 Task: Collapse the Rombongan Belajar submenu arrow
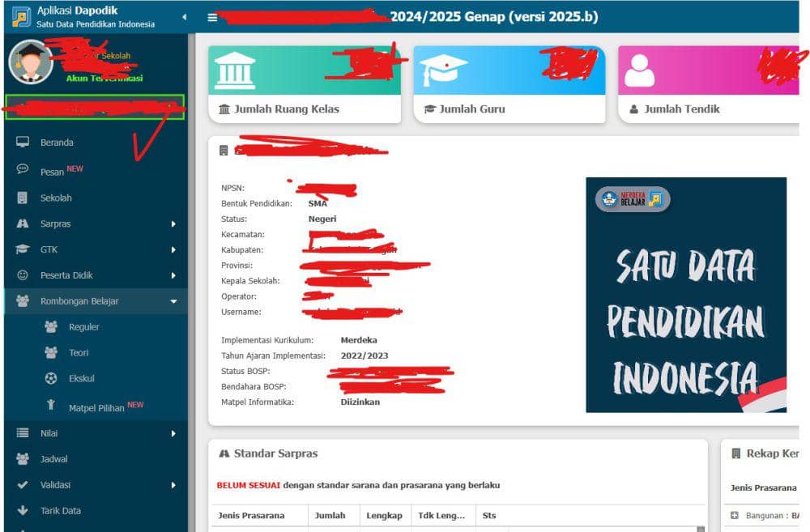coord(173,302)
